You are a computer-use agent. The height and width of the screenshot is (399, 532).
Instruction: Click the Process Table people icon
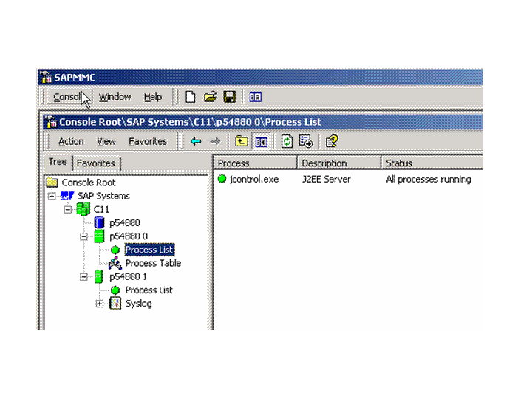[x=115, y=263]
